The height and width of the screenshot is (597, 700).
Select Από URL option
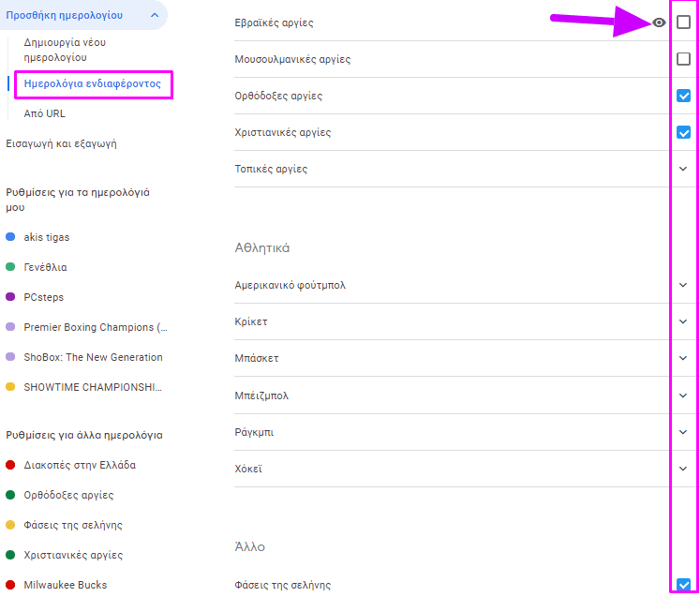coord(45,113)
